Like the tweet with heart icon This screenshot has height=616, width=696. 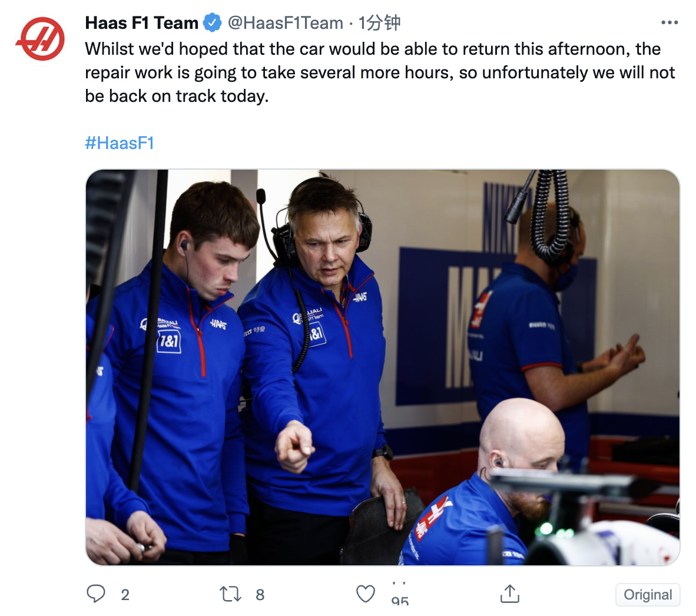(x=365, y=594)
